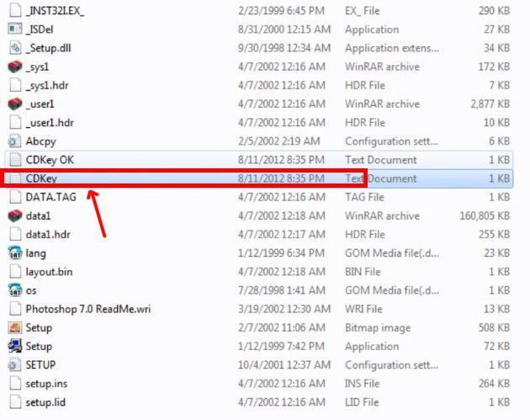Click the Abcpy configuration settings icon
Viewport: 530px width, 420px height.
click(x=14, y=141)
